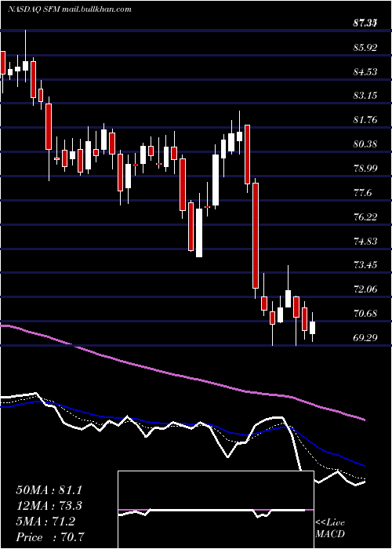Click the 12MA : 73.3 readout
The width and height of the screenshot is (392, 549).
51,506
